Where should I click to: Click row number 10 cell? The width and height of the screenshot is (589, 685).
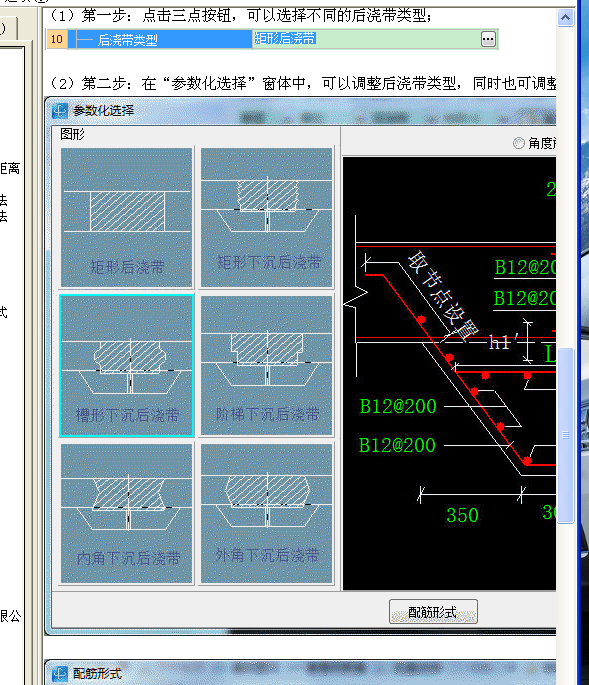pos(57,39)
